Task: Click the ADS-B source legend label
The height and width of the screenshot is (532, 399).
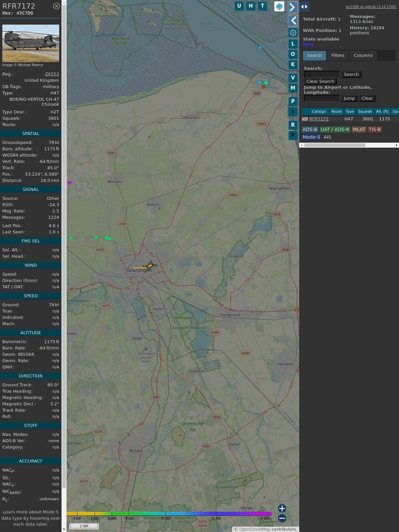Action: 310,130
